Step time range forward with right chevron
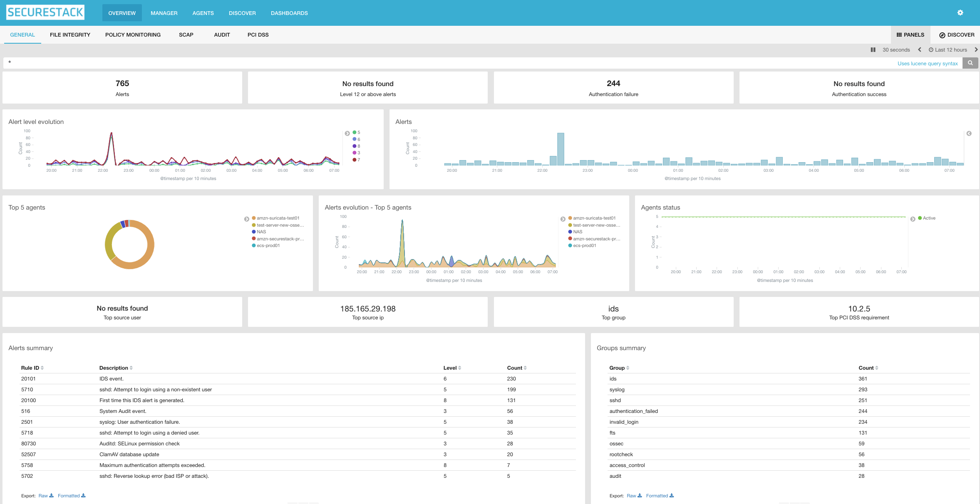980x504 pixels. pyautogui.click(x=976, y=50)
